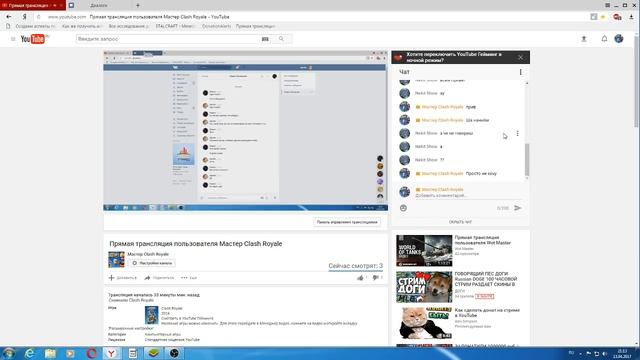Open media player icon on taskbar
The image size is (640, 360).
pos(71,353)
